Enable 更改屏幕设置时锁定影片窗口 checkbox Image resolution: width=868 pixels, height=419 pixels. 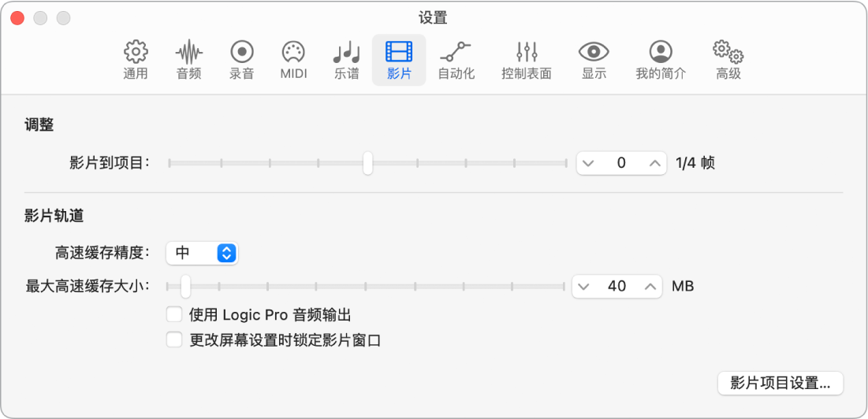coord(174,340)
